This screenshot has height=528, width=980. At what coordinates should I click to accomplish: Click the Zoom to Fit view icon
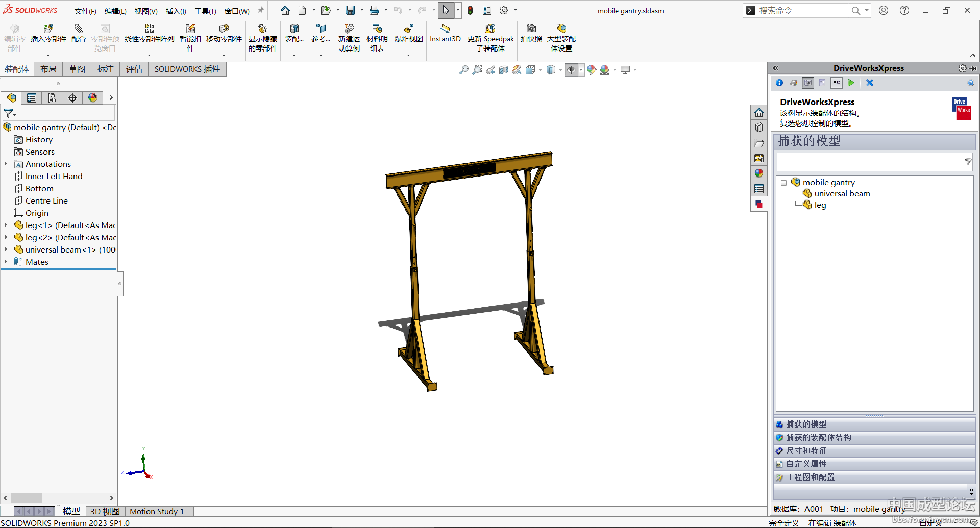tap(463, 70)
